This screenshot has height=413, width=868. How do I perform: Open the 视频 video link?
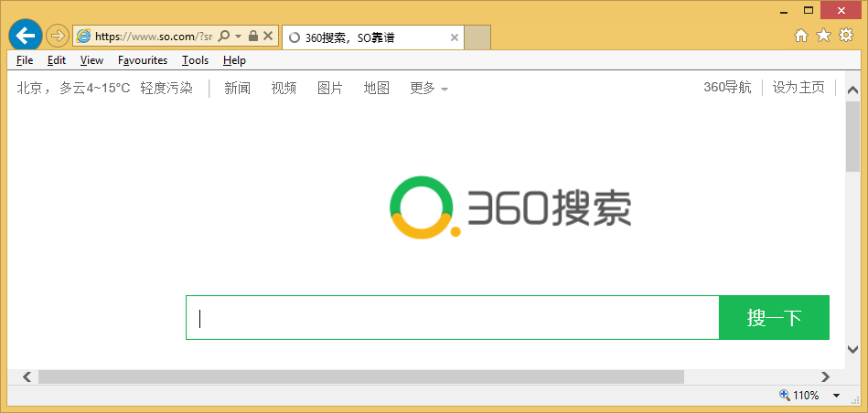(x=284, y=88)
